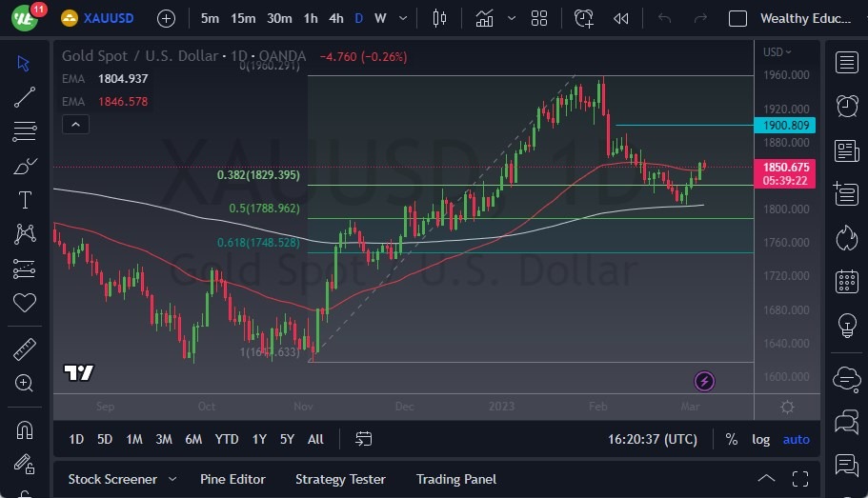Click the candlestick chart style icon

click(439, 18)
